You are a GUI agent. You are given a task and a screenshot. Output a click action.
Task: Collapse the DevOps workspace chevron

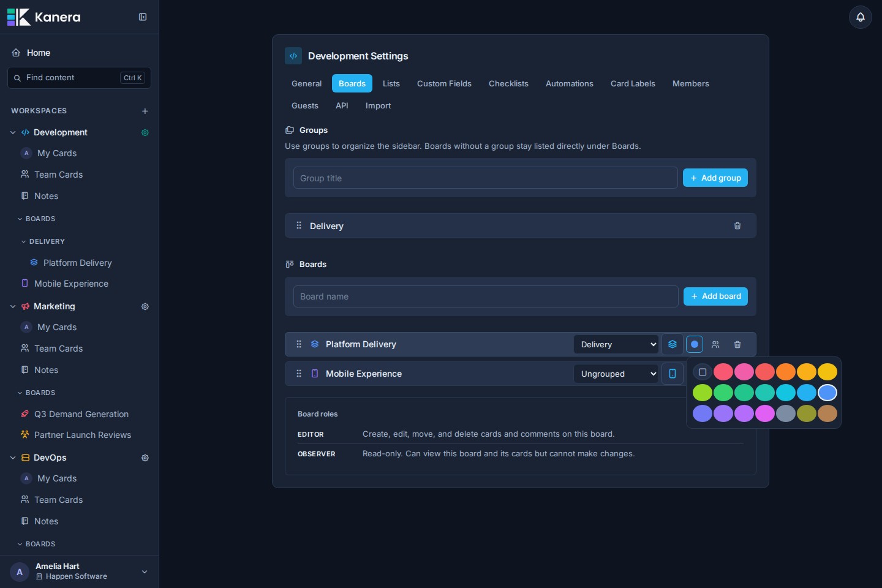coord(13,458)
